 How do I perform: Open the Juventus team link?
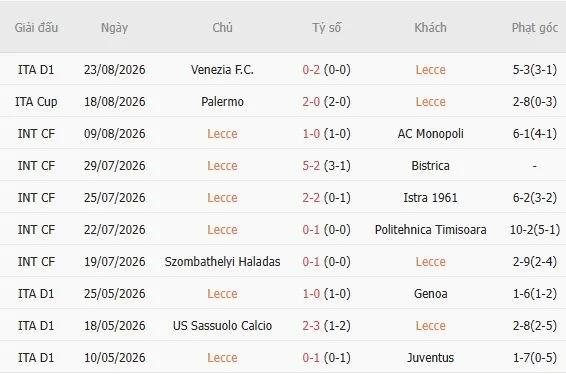click(430, 358)
